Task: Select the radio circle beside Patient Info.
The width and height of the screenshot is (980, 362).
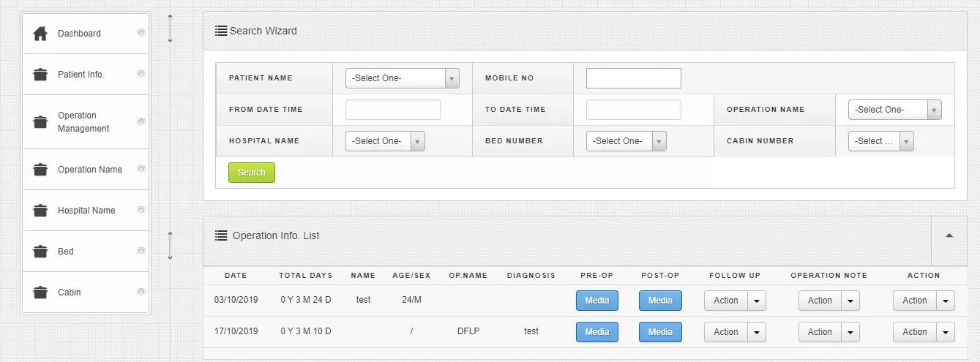Action: pos(141,74)
